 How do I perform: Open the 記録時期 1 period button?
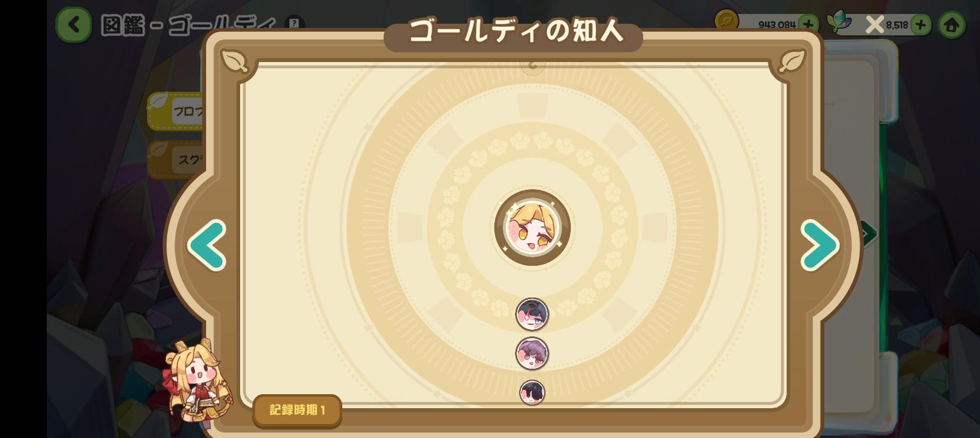[x=297, y=411]
